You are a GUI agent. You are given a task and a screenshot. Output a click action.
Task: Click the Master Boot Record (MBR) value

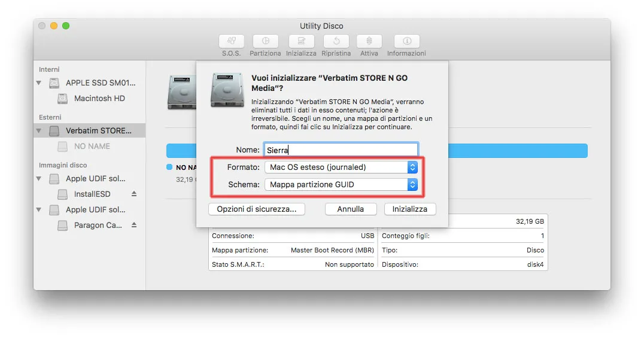[332, 250]
